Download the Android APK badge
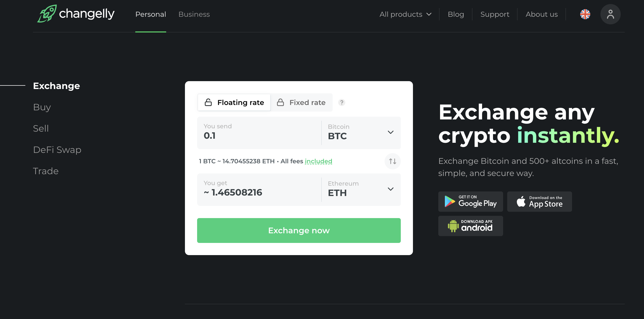This screenshot has height=319, width=644. tap(470, 226)
